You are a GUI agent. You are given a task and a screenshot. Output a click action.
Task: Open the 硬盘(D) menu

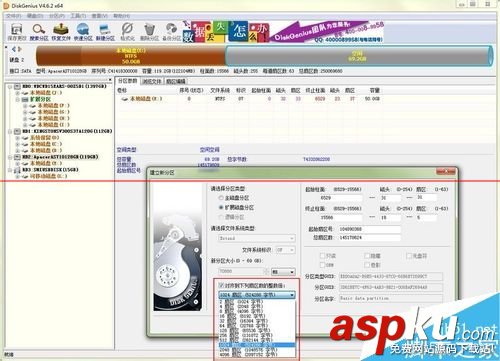pyautogui.click(x=35, y=16)
